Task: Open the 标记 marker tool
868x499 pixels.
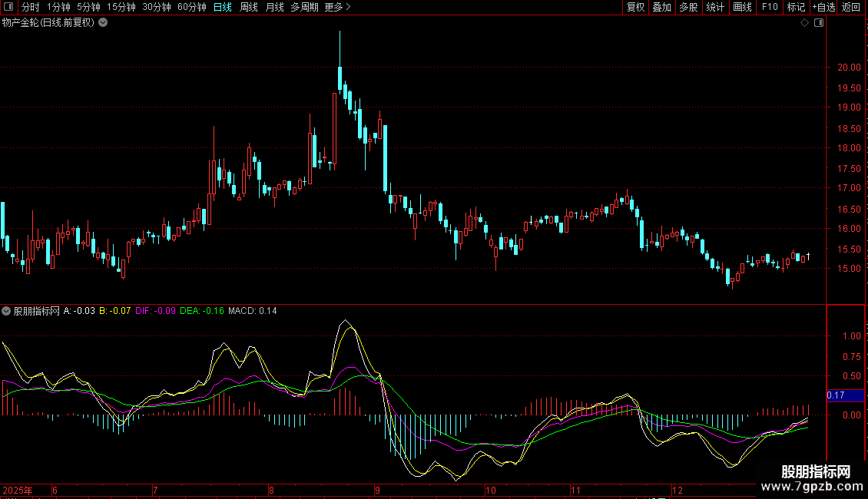Action: [x=796, y=7]
